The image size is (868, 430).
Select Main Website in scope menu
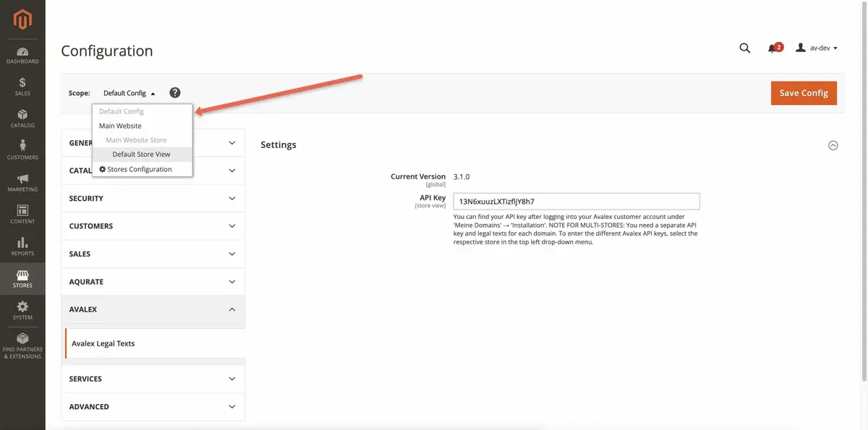120,126
